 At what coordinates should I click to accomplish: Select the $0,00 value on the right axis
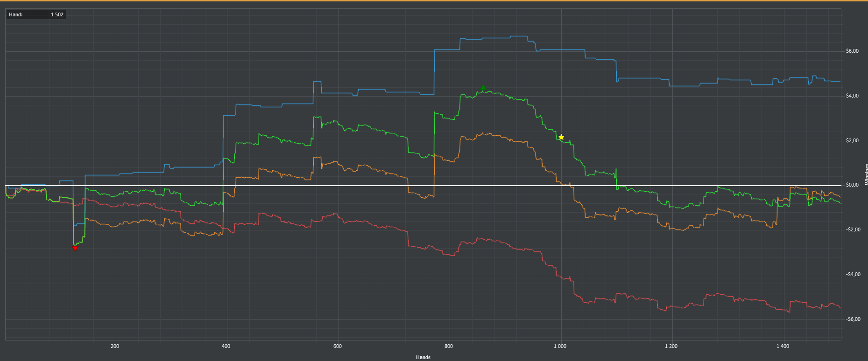coord(852,185)
